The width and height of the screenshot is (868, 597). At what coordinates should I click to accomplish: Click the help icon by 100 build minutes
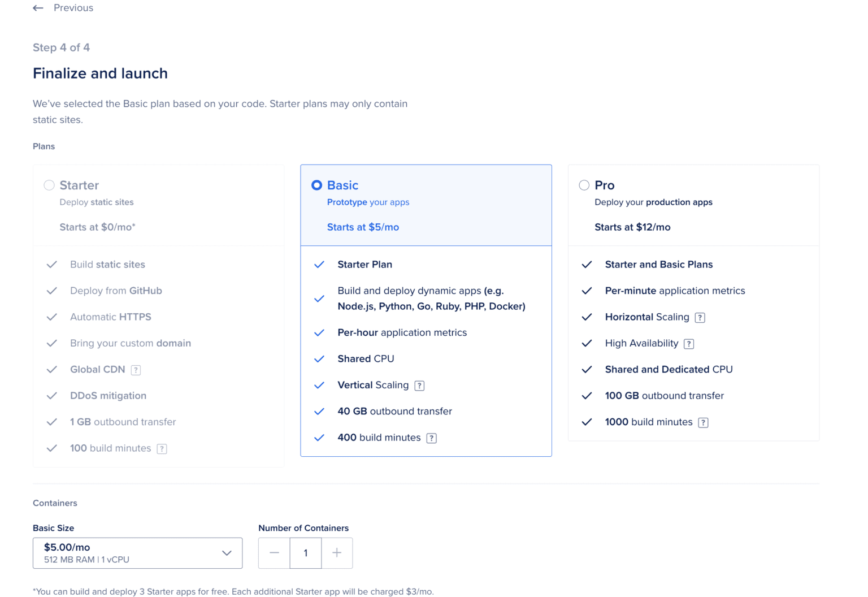click(162, 448)
